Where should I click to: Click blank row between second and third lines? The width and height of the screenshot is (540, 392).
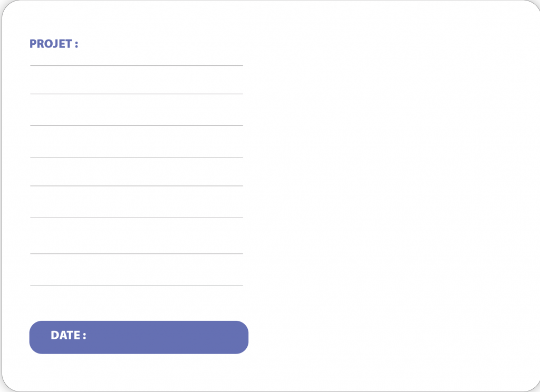[x=137, y=110]
